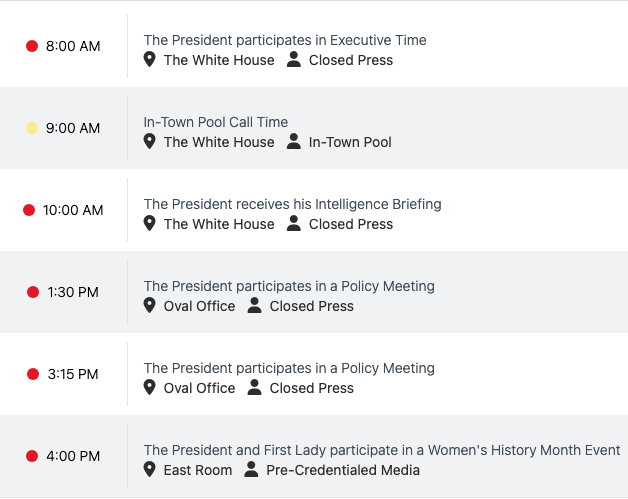628x499 pixels.
Task: Open the Intelligence Briefing event
Action: [292, 205]
